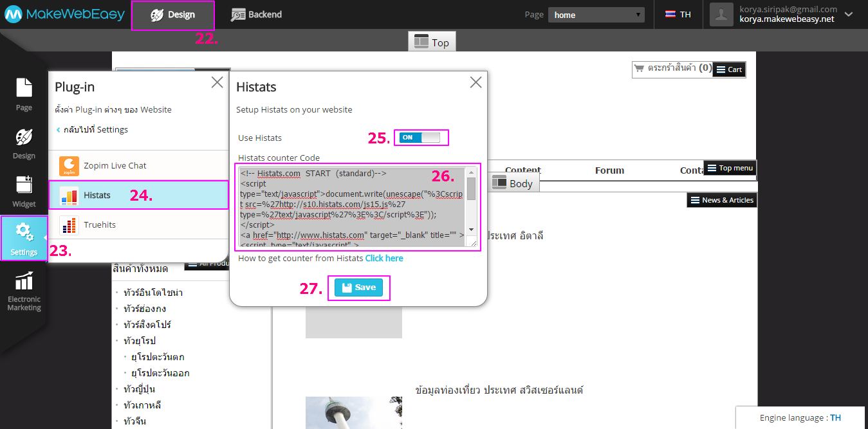Toggle the Use Histats switch

(x=420, y=138)
